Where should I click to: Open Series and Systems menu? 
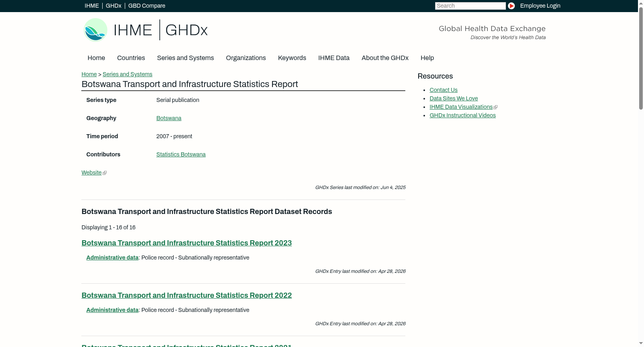click(x=185, y=58)
